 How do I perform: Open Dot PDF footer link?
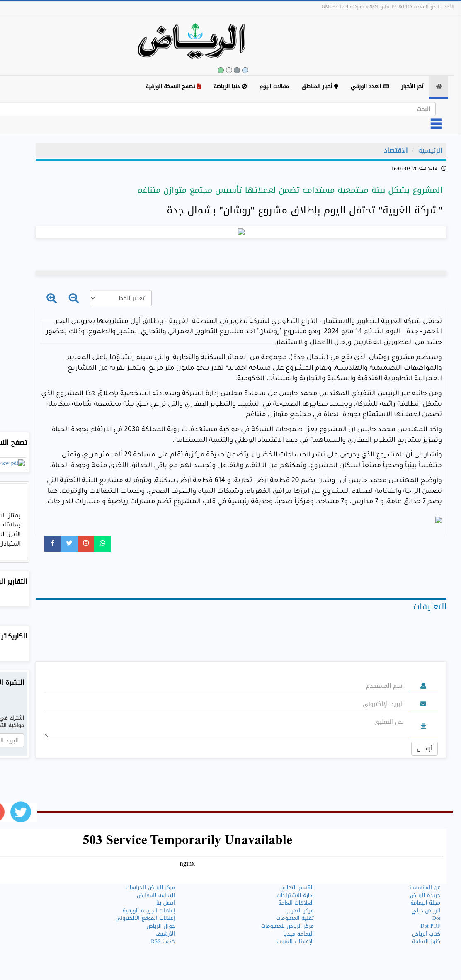[430, 926]
